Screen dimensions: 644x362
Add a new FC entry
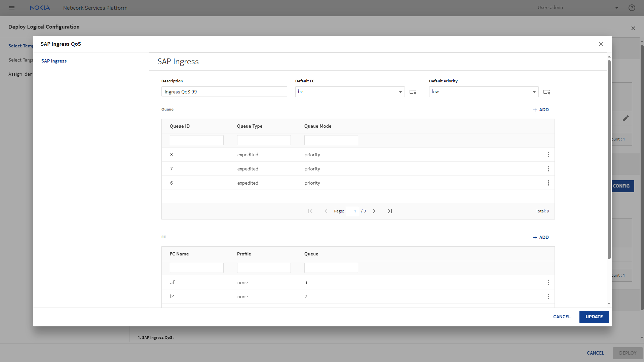point(541,237)
